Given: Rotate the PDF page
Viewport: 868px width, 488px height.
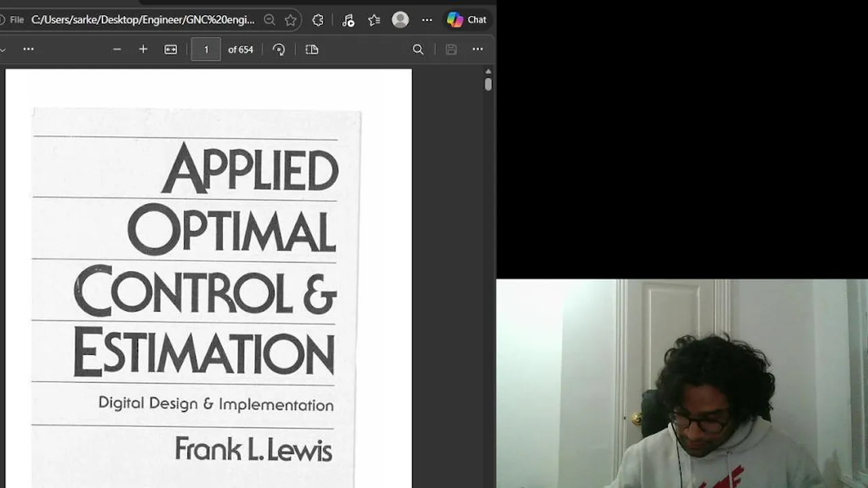Looking at the screenshot, I should (x=279, y=49).
